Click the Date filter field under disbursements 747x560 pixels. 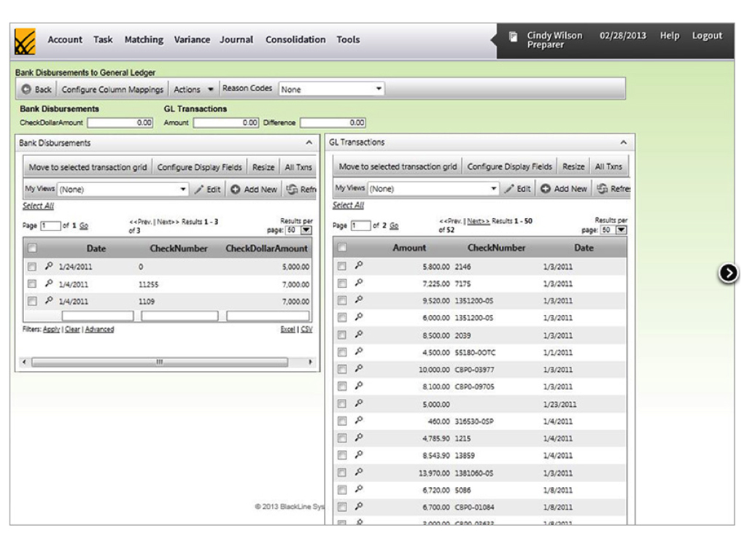coord(98,316)
